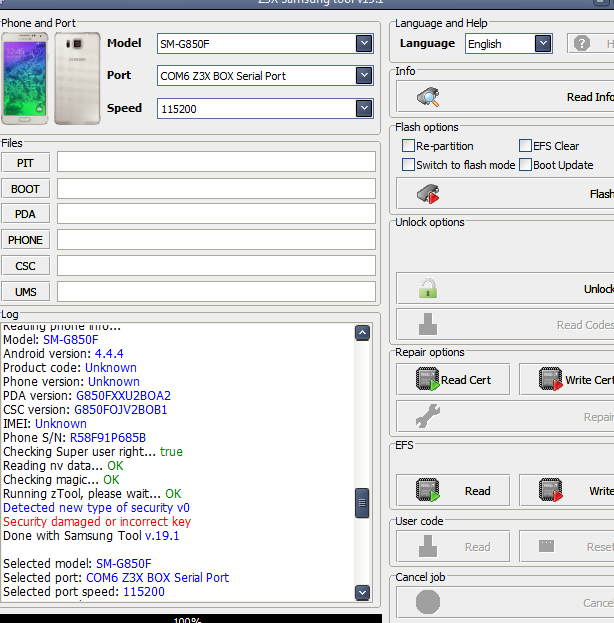This screenshot has height=623, width=614.
Task: Click the EFS Read button label
Action: click(478, 491)
